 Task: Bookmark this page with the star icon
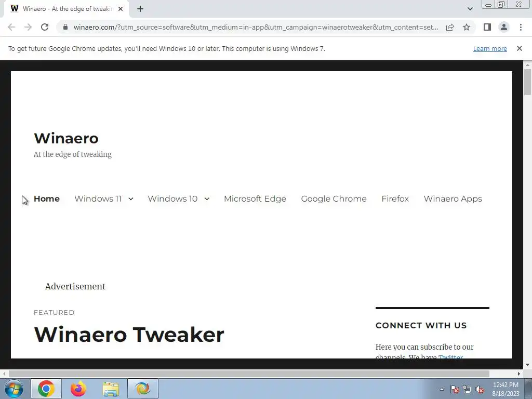(x=467, y=27)
